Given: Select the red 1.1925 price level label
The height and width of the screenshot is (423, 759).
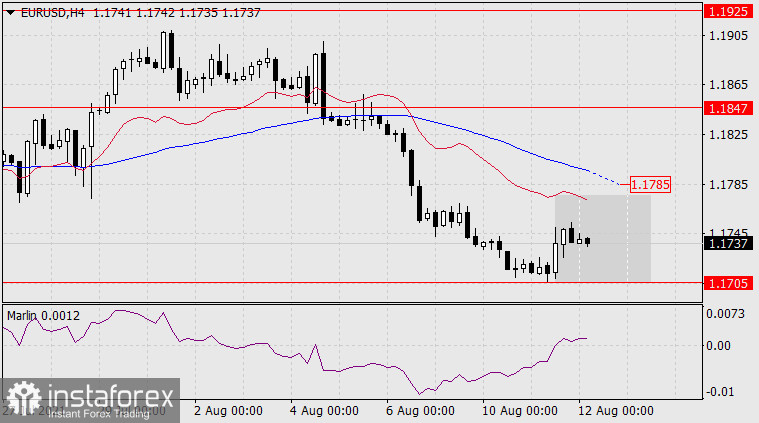Looking at the screenshot, I should pyautogui.click(x=727, y=11).
